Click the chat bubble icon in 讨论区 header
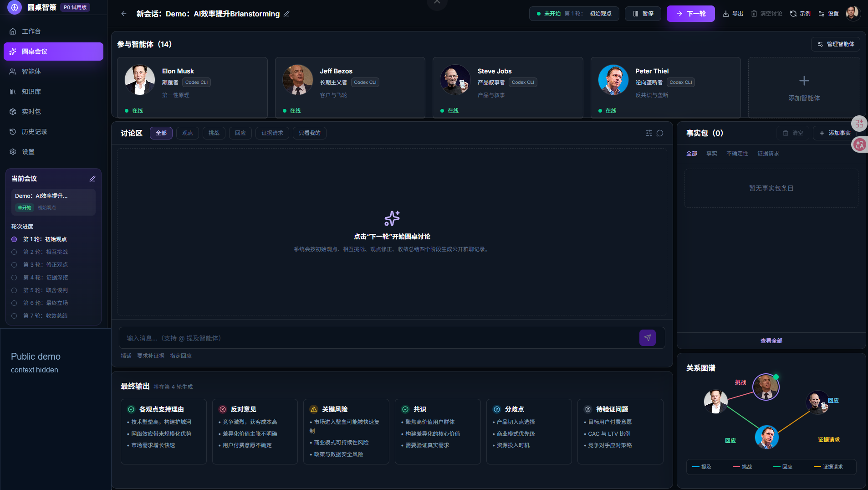This screenshot has width=868, height=490. click(660, 133)
